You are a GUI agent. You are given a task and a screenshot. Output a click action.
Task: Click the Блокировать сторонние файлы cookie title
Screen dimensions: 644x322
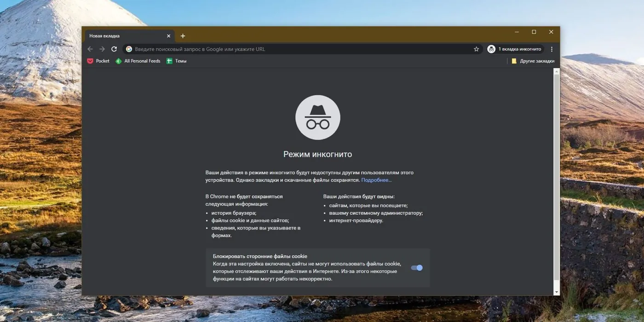tap(260, 256)
